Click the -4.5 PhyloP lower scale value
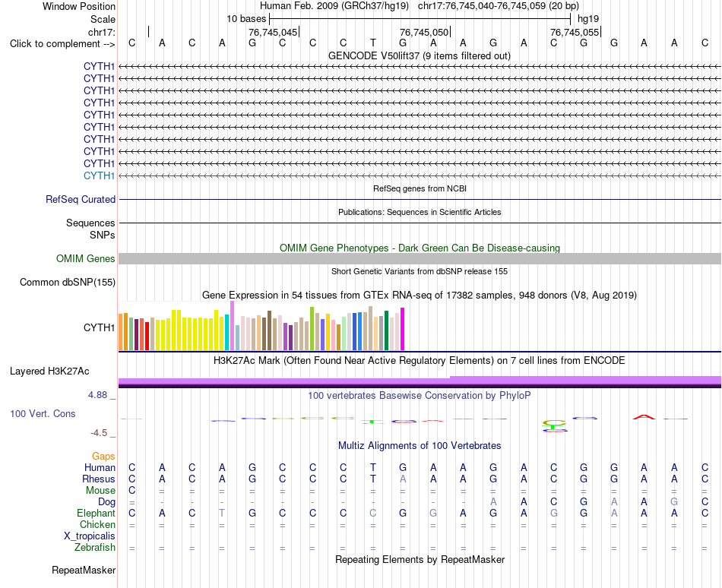722x588 pixels. click(x=99, y=434)
